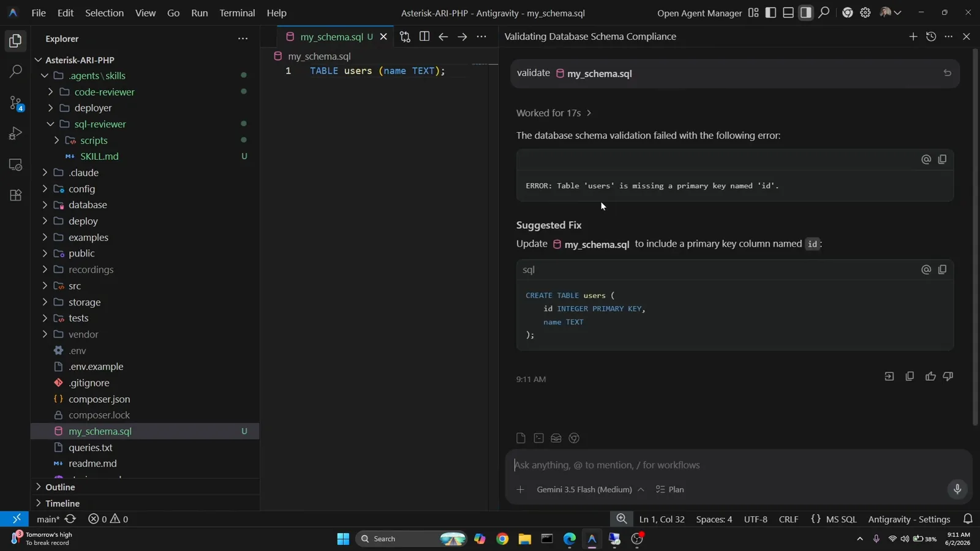Toggle the secondary side bar

(806, 12)
